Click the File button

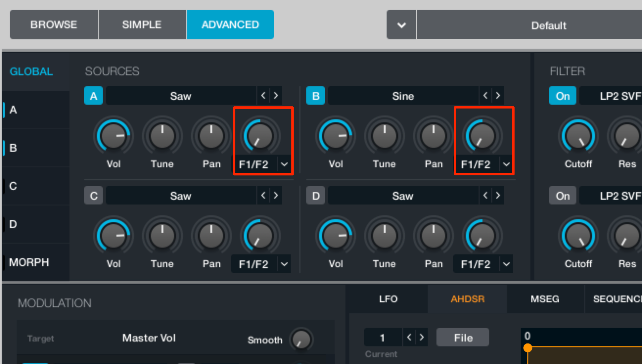(463, 337)
